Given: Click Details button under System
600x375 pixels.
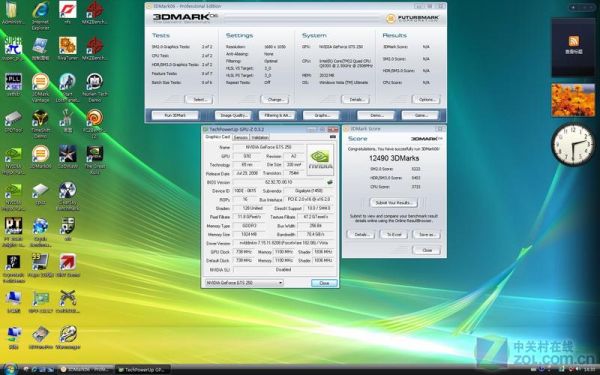Looking at the screenshot, I should [355, 99].
